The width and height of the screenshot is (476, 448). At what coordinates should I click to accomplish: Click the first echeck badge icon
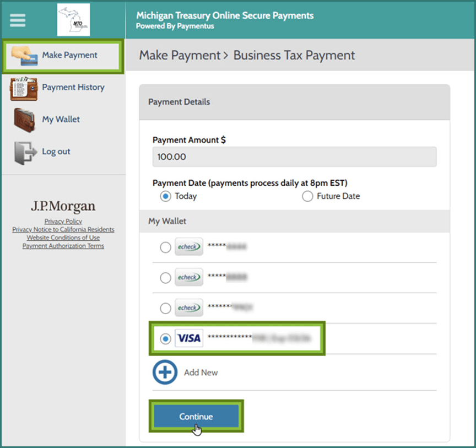[188, 247]
